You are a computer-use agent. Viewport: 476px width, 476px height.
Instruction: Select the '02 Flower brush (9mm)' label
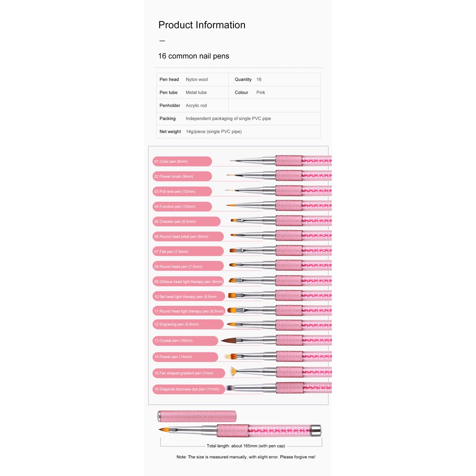point(173,176)
